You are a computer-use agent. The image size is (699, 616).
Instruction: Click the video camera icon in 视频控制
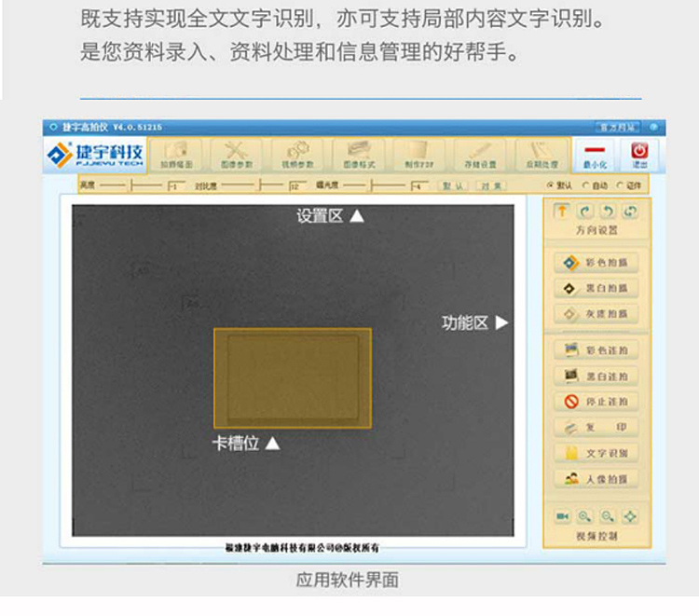tap(562, 516)
